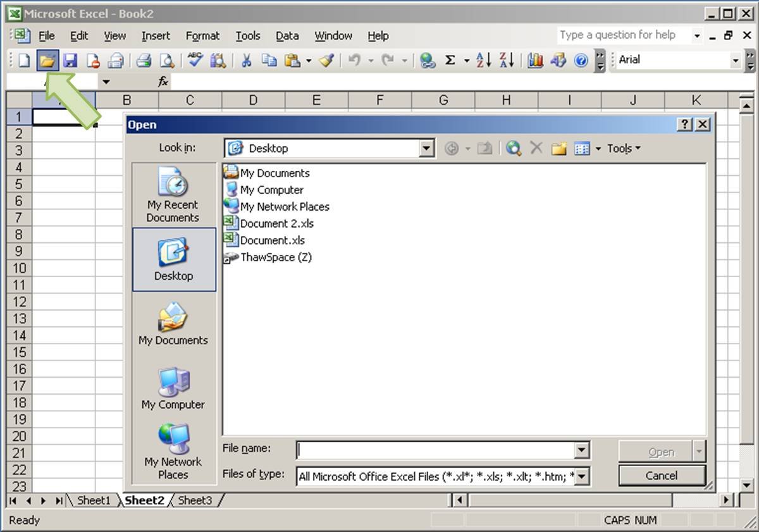The image size is (759, 532).
Task: Open the Format menu
Action: pos(202,36)
